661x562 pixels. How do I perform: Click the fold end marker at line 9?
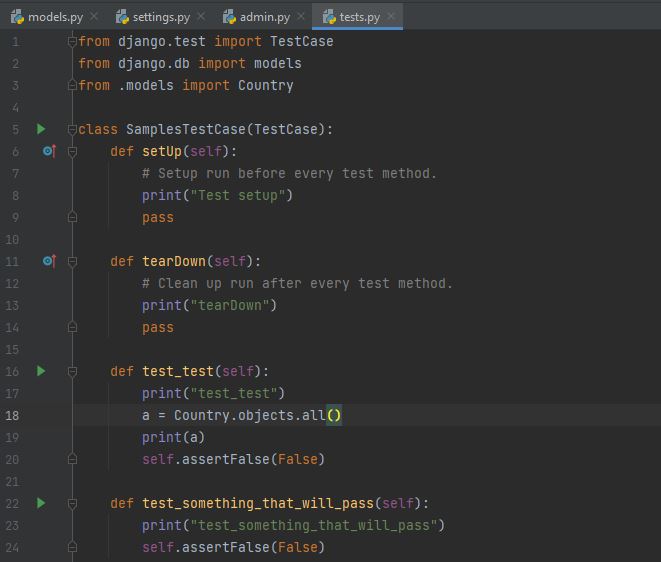(72, 217)
